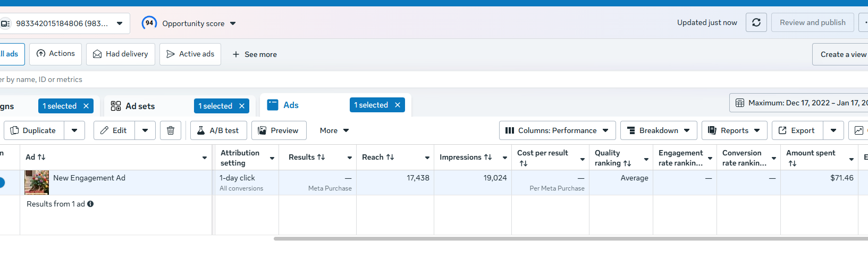
Task: Select the Ads tab
Action: tap(291, 105)
